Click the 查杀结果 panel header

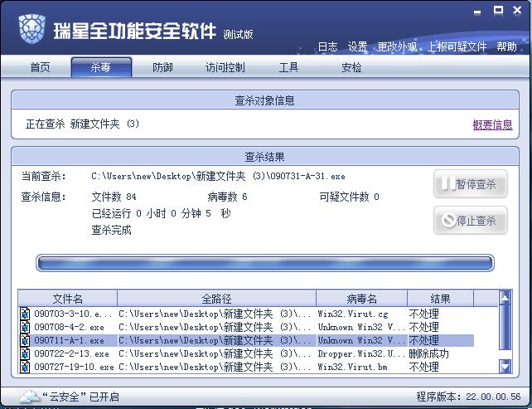point(265,157)
